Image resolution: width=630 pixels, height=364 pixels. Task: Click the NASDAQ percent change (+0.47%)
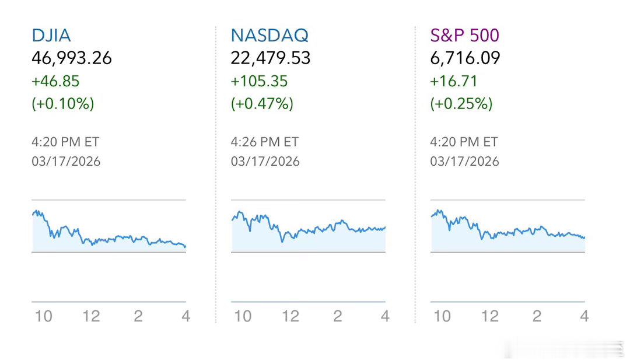pos(262,104)
